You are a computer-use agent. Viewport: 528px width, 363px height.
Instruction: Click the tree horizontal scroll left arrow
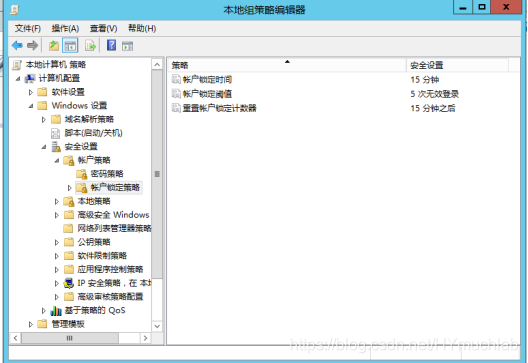point(15,338)
